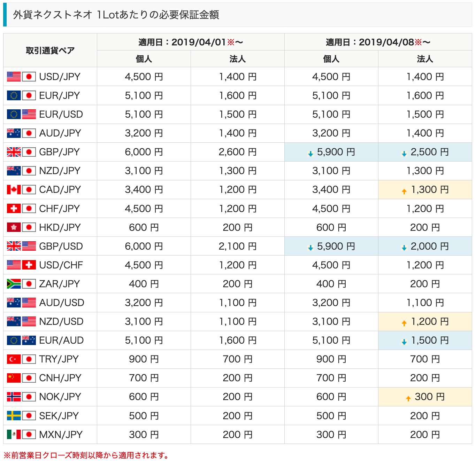Click the up arrow beside NZD/USD 1,200 円
476x461 pixels.
point(404,323)
